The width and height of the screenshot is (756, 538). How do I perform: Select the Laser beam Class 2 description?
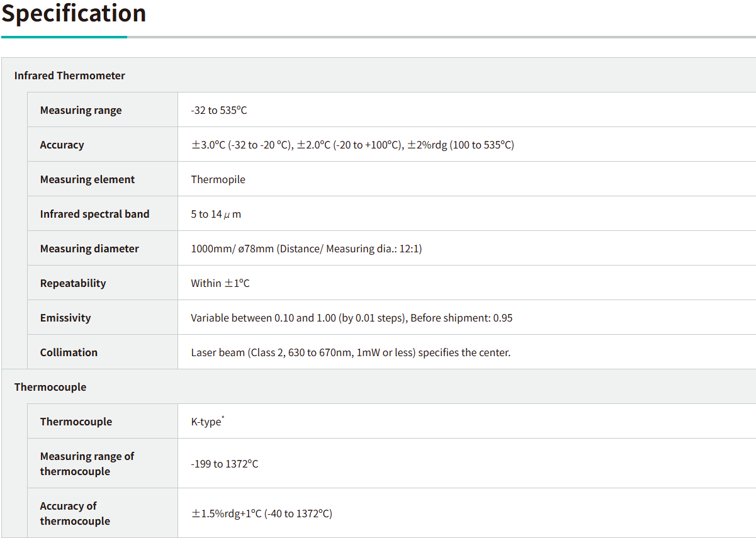(x=351, y=352)
